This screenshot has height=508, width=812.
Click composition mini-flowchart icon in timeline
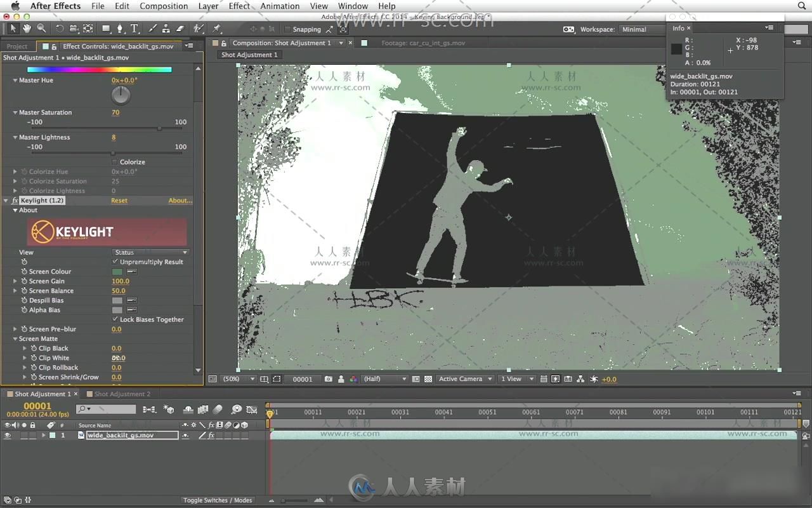coord(150,410)
